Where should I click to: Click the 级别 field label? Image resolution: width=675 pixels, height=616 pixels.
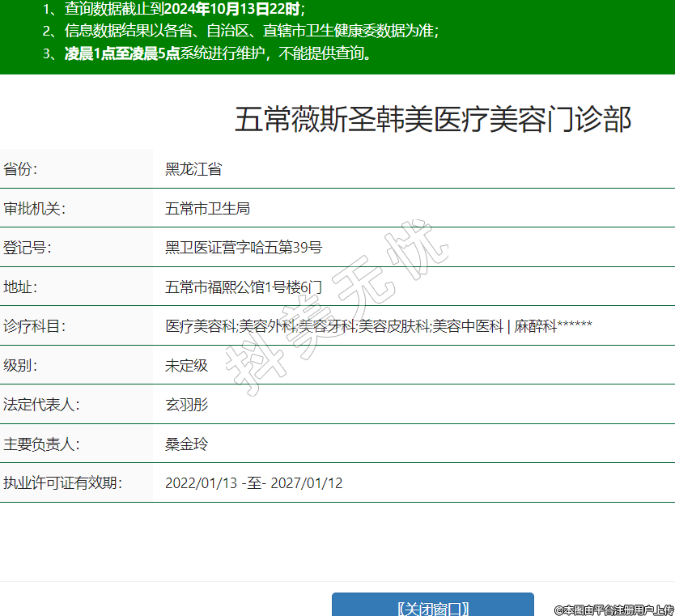(x=21, y=365)
